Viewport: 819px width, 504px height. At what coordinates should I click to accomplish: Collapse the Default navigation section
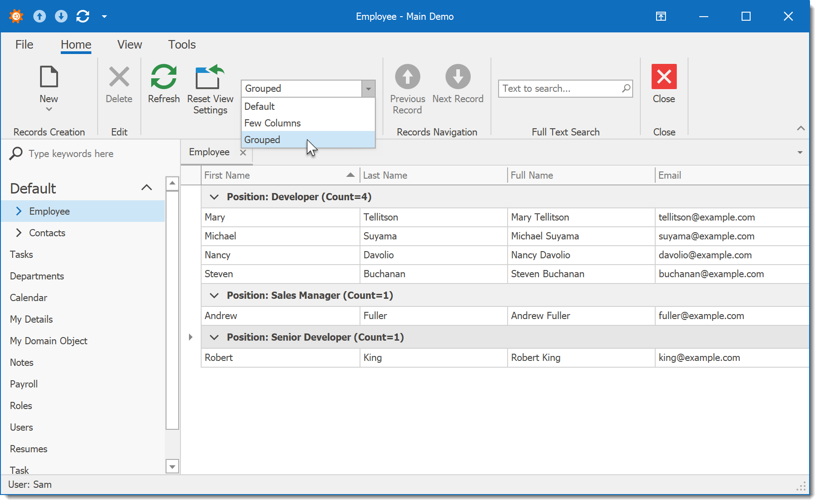click(146, 188)
